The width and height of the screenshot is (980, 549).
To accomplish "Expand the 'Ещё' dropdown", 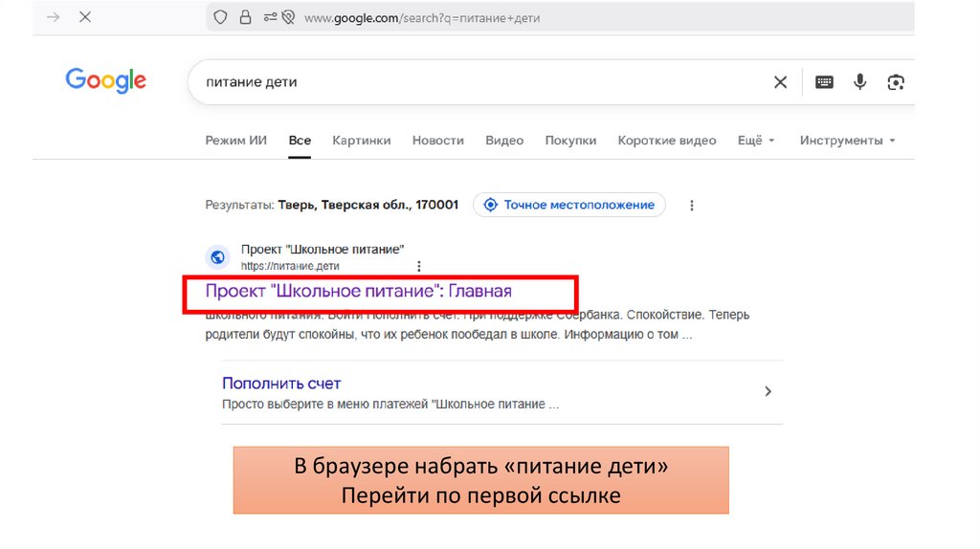I will click(756, 141).
